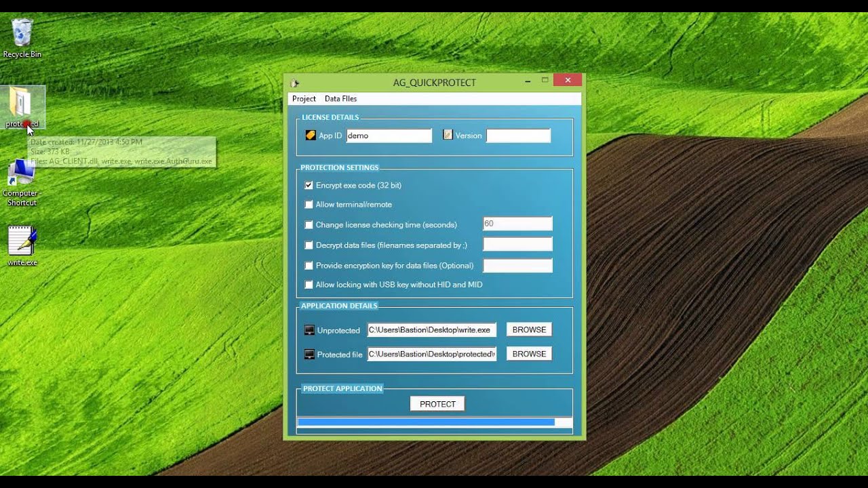
Task: Enable Allow locking with USB key
Action: point(309,285)
